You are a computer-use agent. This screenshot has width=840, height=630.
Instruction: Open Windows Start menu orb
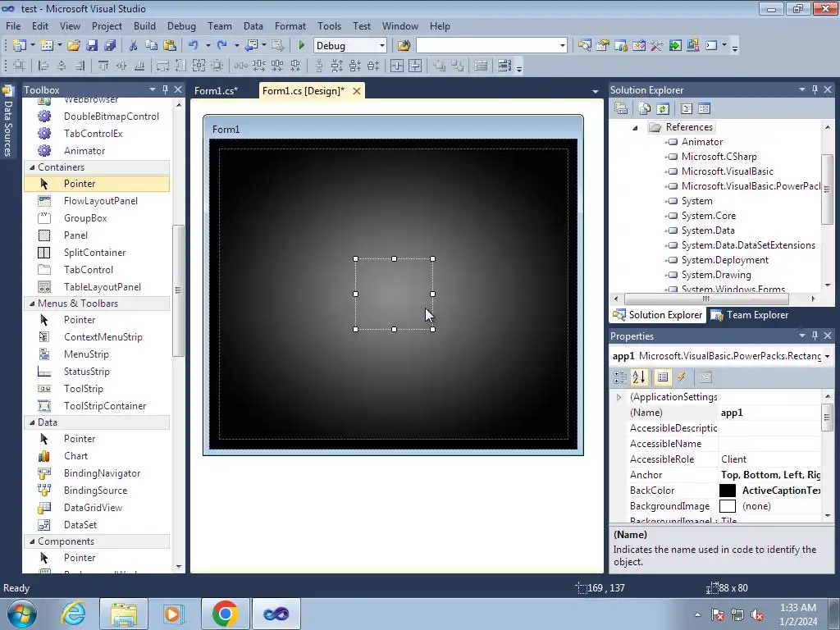tap(22, 614)
